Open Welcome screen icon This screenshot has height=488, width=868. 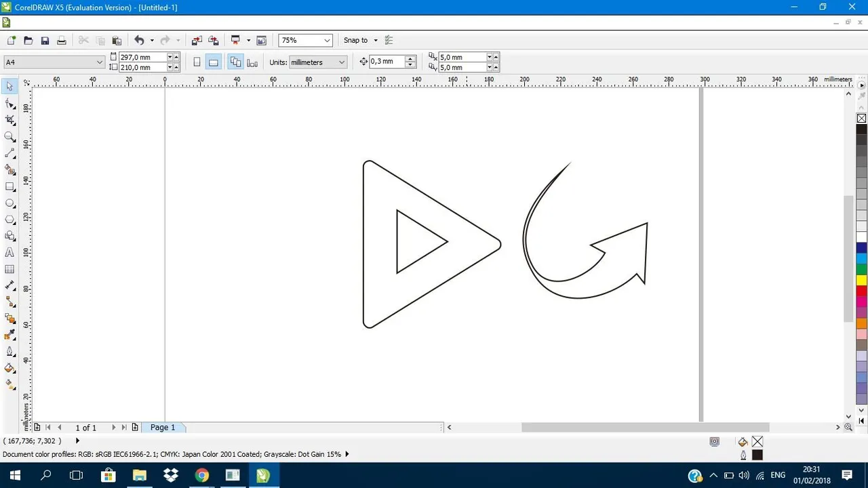click(x=262, y=41)
